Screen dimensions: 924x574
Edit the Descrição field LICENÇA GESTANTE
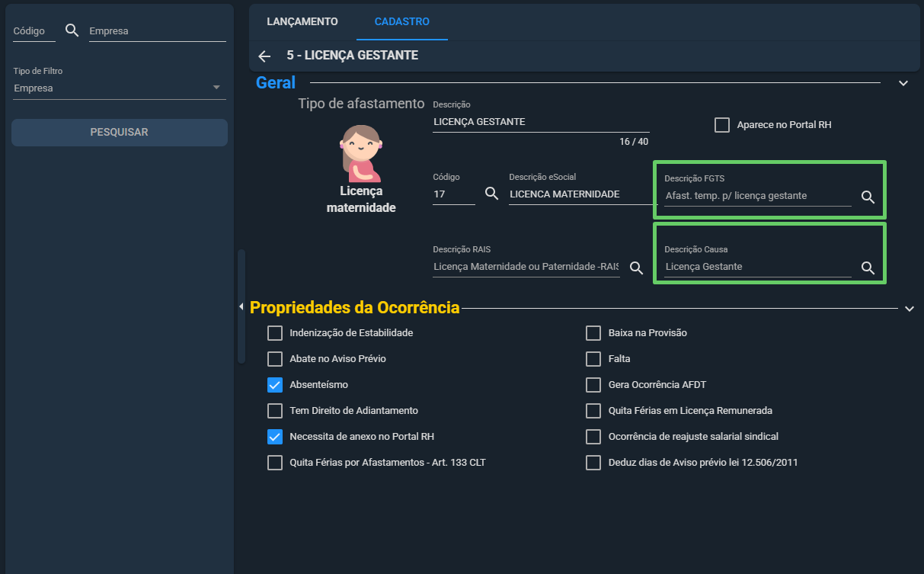(541, 122)
